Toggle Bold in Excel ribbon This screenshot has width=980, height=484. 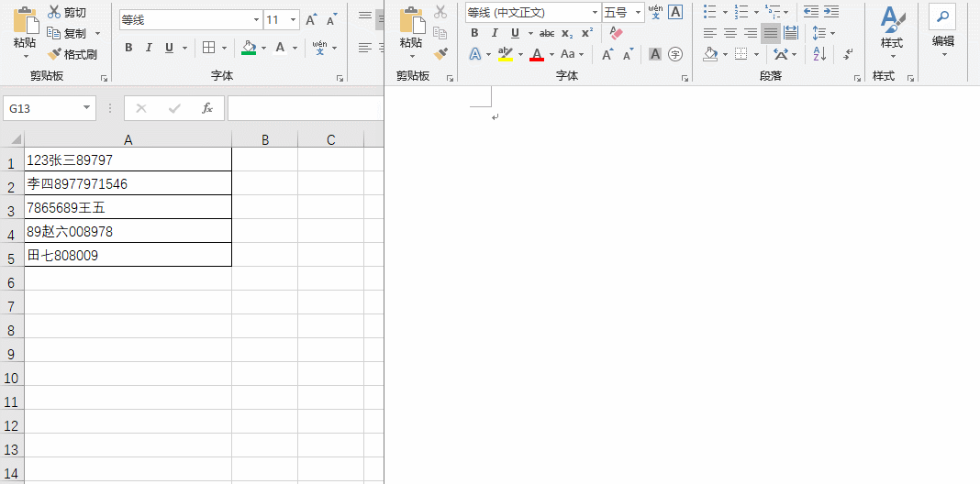tap(128, 48)
